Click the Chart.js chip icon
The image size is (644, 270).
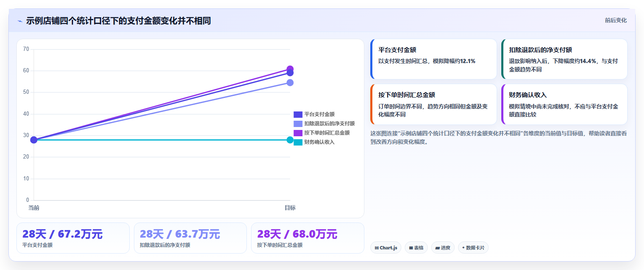click(377, 248)
